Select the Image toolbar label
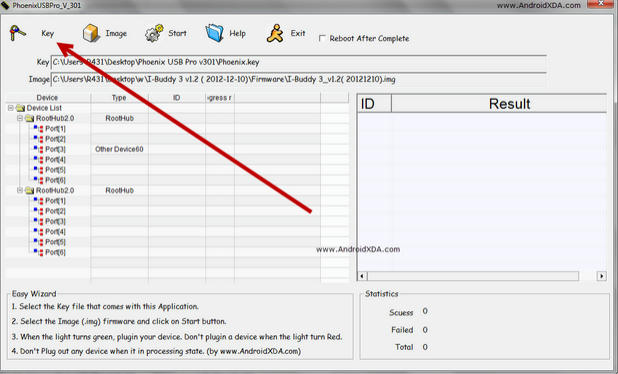Viewport: 618px width, 374px height. 116,33
